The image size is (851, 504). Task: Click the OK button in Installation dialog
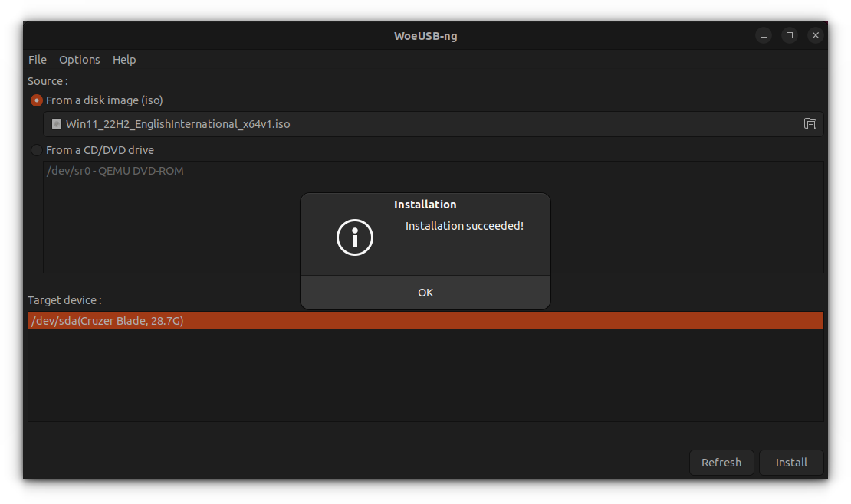(x=426, y=293)
